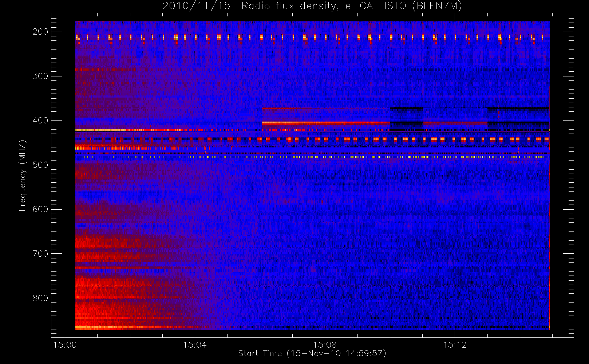Screen dimensions: 589x364
Task: Click the 'Frequency (MHz)' axis label
Action: [x=23, y=175]
